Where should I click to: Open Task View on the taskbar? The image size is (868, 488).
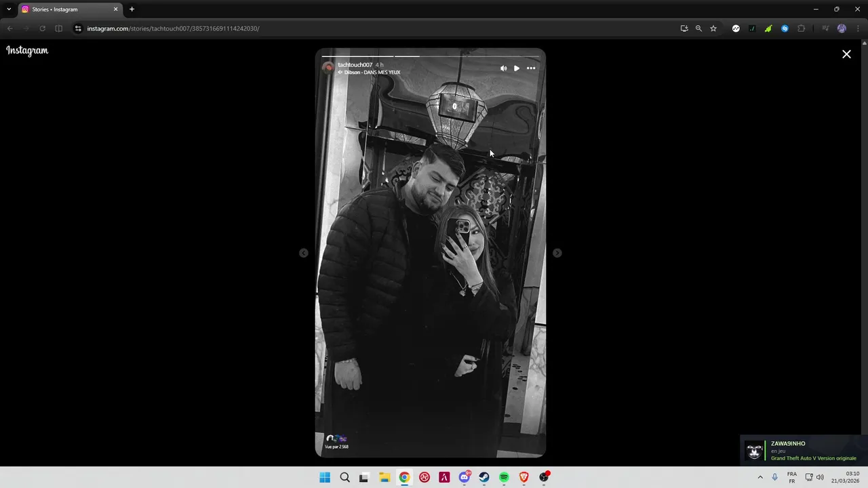(363, 478)
